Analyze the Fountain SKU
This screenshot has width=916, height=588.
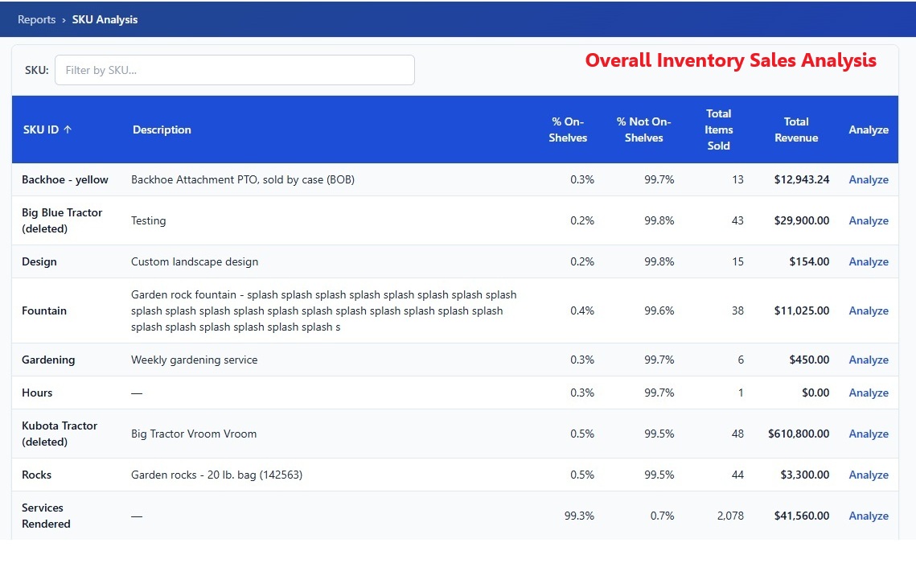[869, 310]
